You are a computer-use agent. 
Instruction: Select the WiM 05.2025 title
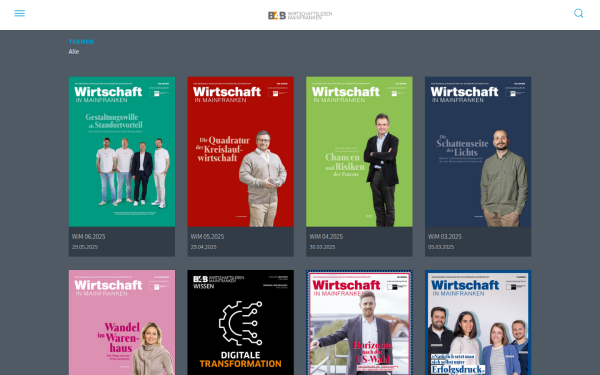point(207,236)
